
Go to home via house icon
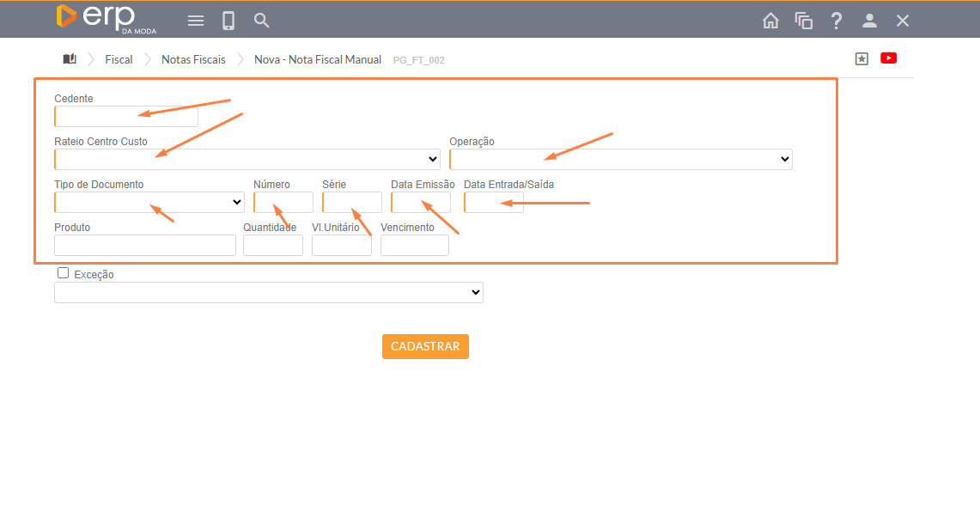(770, 21)
